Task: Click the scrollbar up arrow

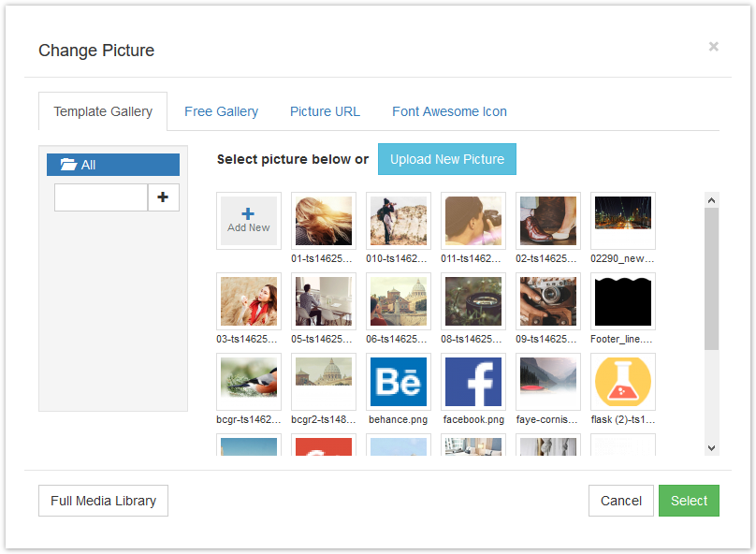Action: 712,198
